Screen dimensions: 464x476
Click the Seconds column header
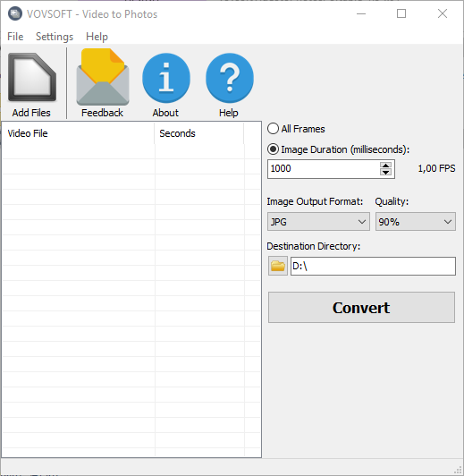coord(199,133)
